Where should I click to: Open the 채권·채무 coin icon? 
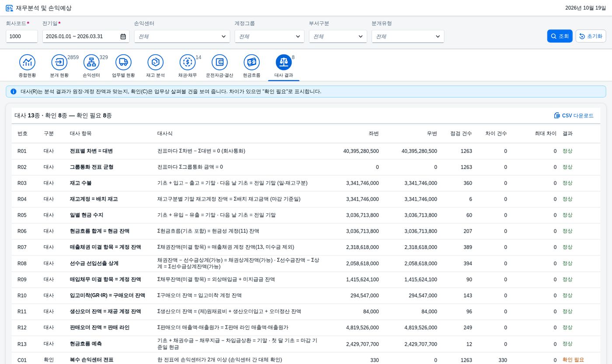187,62
